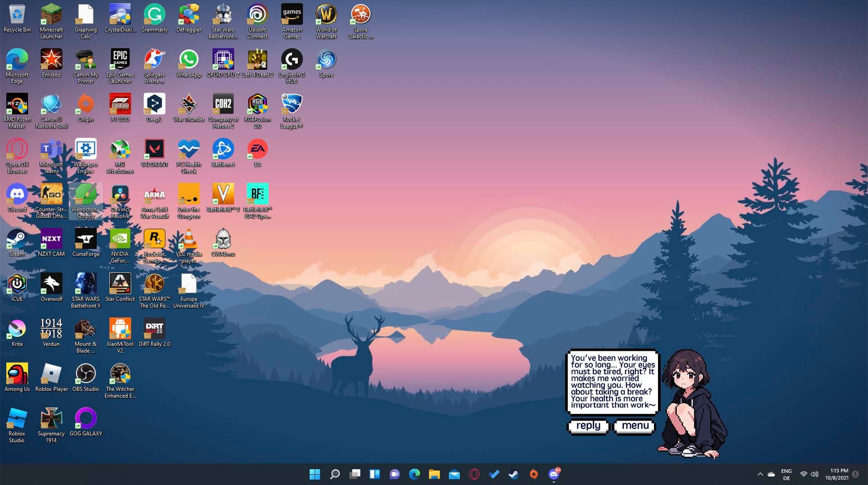Launch VALORANT

click(154, 149)
